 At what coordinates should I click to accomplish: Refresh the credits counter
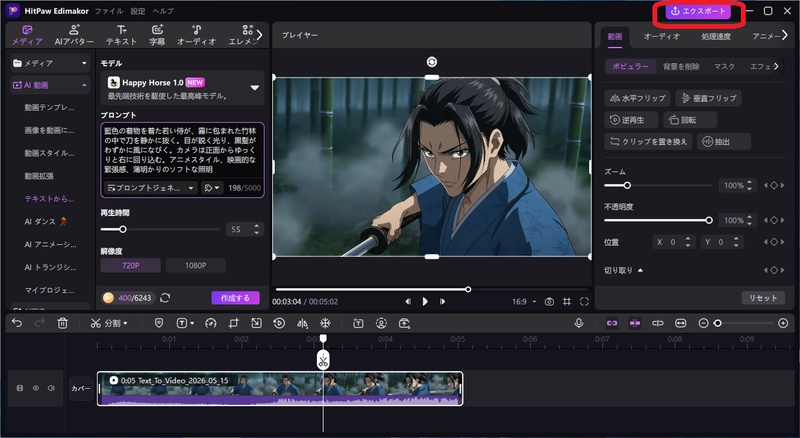(x=165, y=298)
